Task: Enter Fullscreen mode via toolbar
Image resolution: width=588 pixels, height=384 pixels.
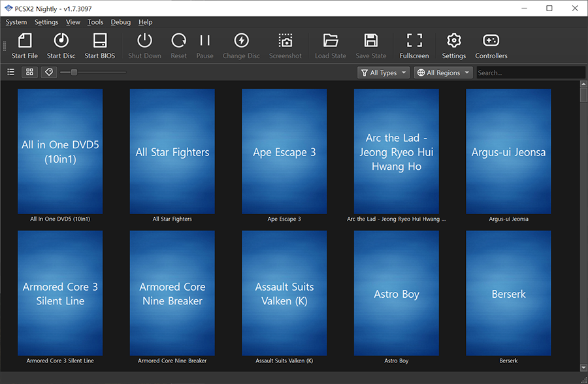Action: [x=414, y=46]
